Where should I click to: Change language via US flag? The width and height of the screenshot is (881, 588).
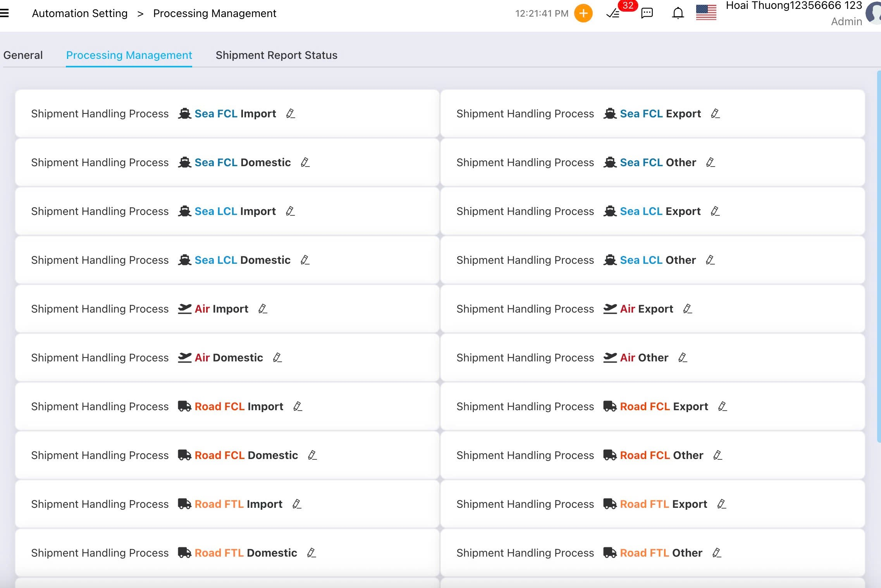(706, 12)
